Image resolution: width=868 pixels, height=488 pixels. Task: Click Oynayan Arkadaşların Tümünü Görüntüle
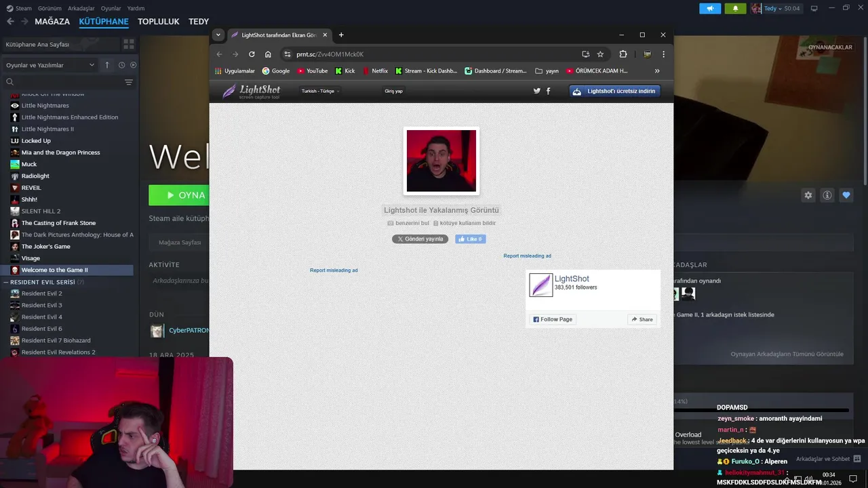click(x=787, y=354)
